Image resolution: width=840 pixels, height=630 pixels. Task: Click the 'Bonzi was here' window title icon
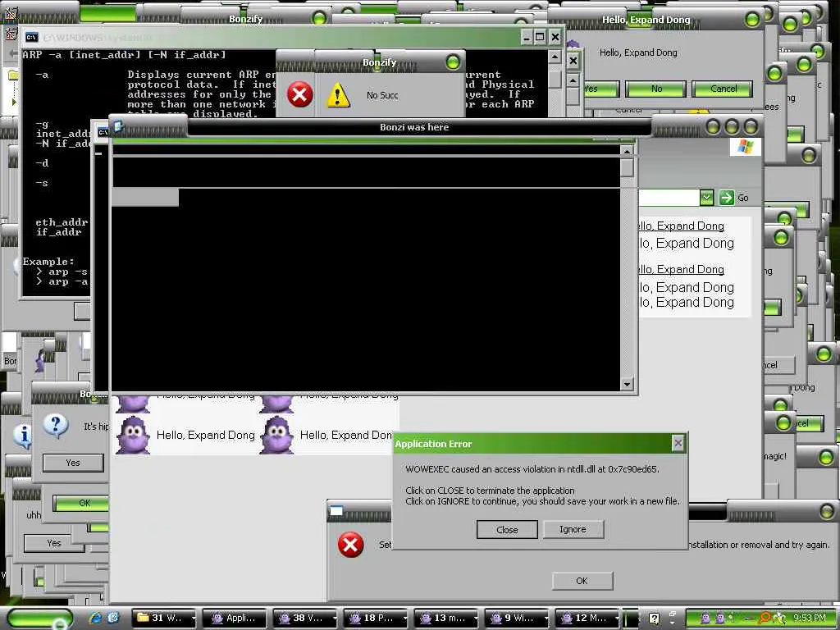pos(118,126)
